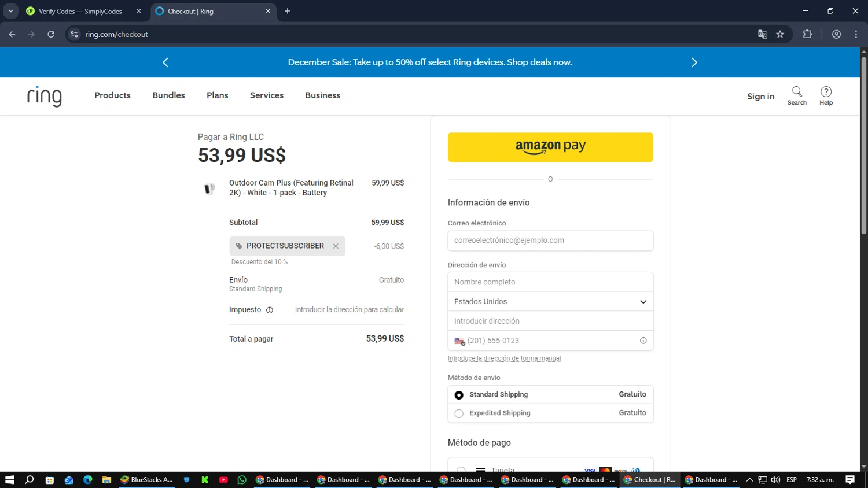This screenshot has height=488, width=868.
Task: Select the Expedited Shipping radio option
Action: pos(459,413)
